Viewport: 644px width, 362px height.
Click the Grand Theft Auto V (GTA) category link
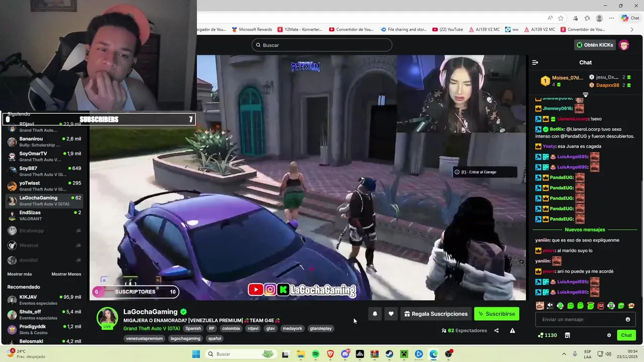point(151,328)
